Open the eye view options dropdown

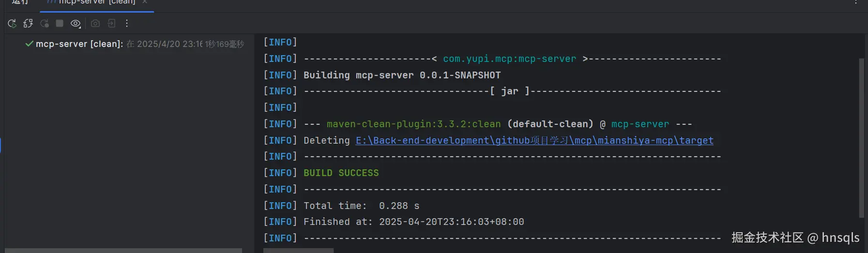(x=76, y=23)
